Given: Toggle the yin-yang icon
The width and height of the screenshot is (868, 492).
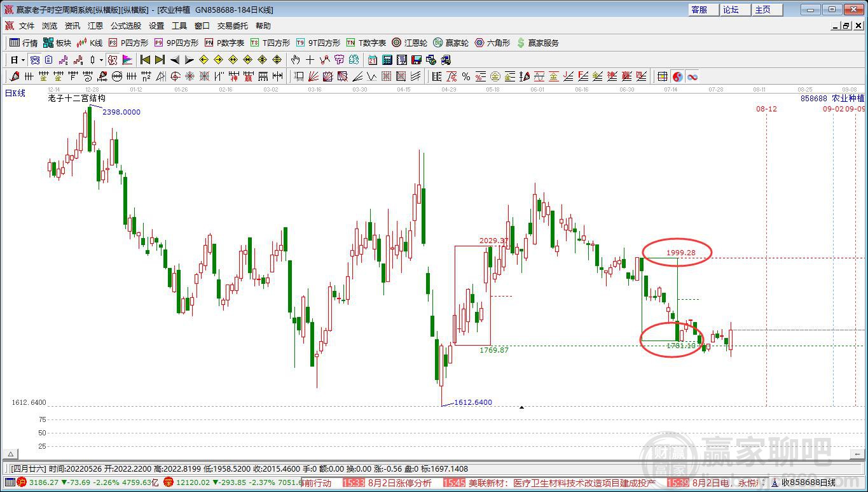Looking at the screenshot, I should (x=678, y=76).
